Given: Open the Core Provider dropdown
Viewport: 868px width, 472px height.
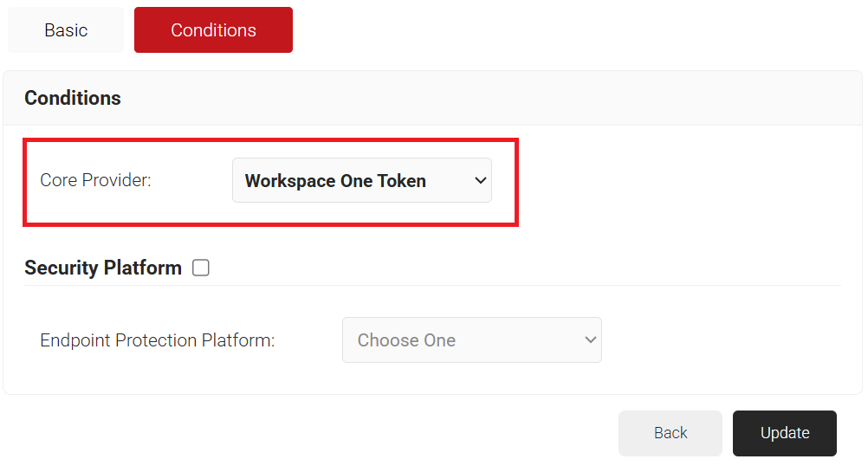Looking at the screenshot, I should 361,180.
